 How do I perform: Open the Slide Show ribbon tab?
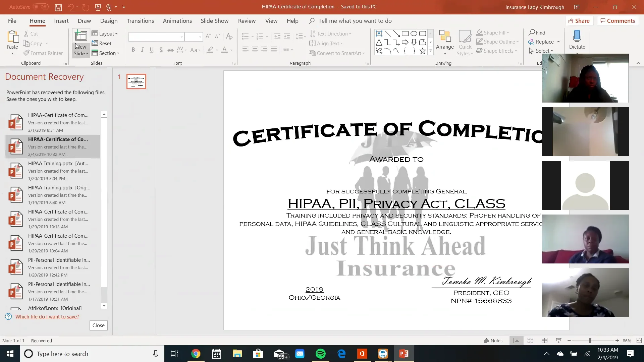[215, 21]
